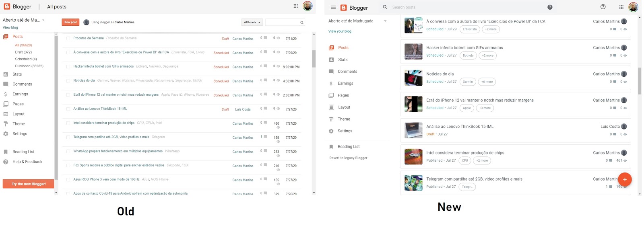Check the Ecrã do iPhone 12 post checkbox
The image size is (644, 228).
pyautogui.click(x=68, y=95)
